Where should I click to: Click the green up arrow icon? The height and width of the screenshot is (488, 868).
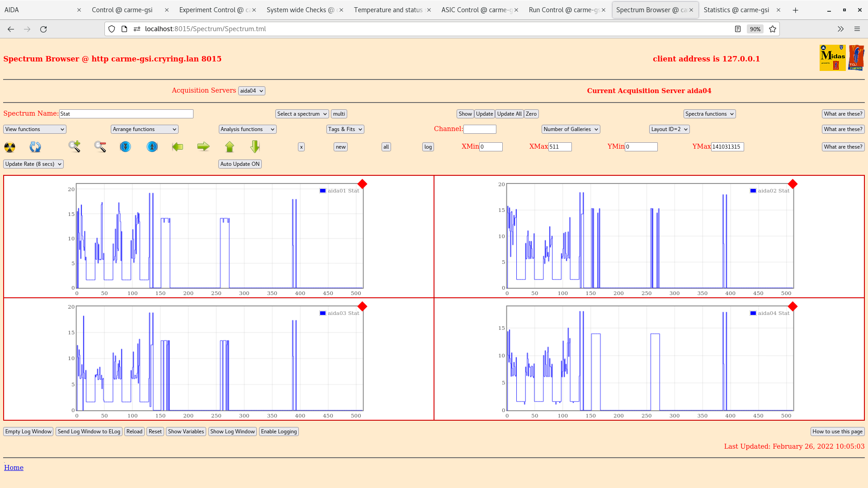click(230, 146)
